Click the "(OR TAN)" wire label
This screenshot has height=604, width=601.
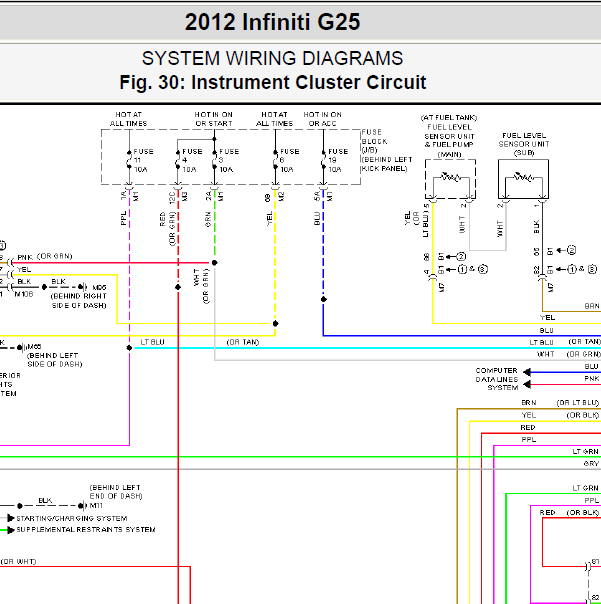pos(243,342)
